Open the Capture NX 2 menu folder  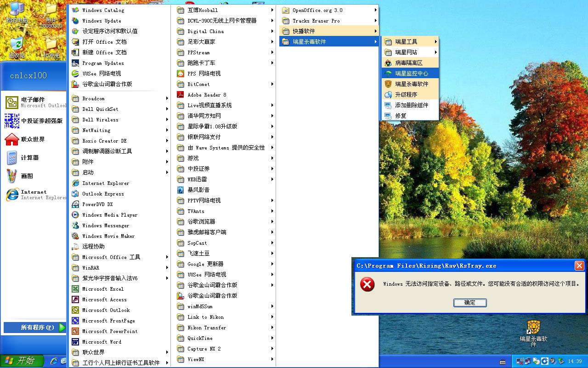coord(225,349)
